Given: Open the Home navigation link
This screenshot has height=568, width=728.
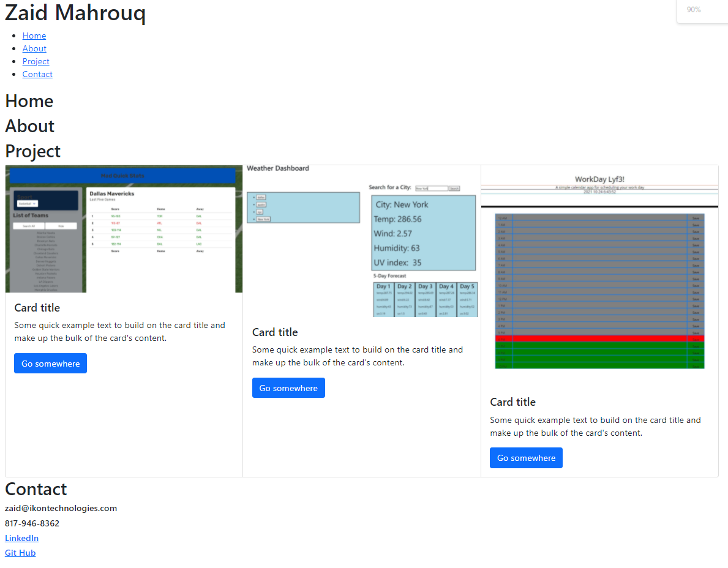Looking at the screenshot, I should click(x=34, y=35).
